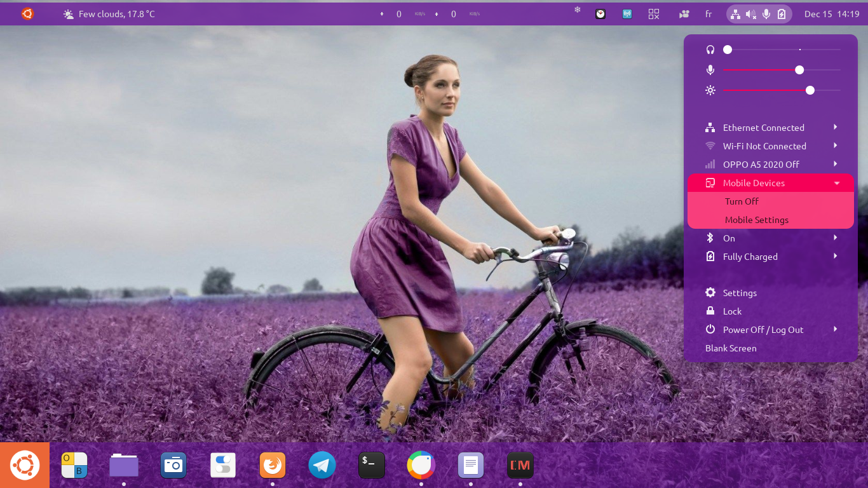Open Ethernet Connected submenu
Image resolution: width=868 pixels, height=488 pixels.
(x=771, y=128)
